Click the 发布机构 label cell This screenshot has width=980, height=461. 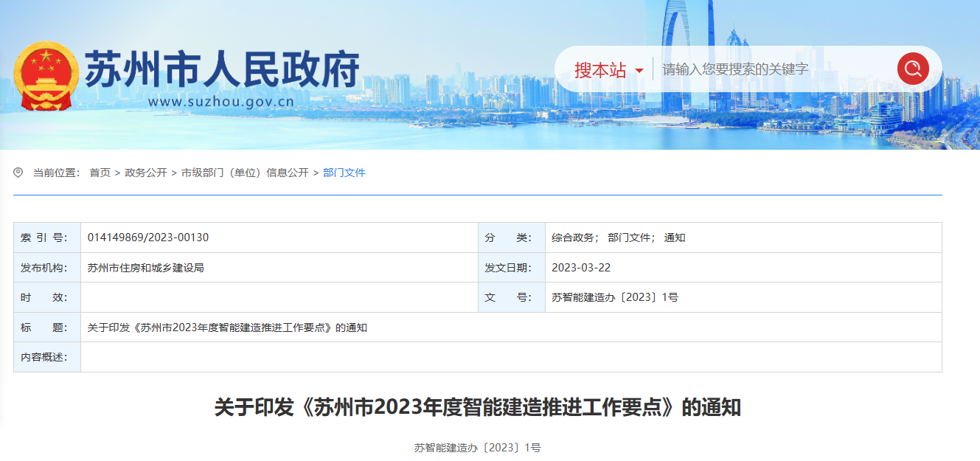pos(47,268)
